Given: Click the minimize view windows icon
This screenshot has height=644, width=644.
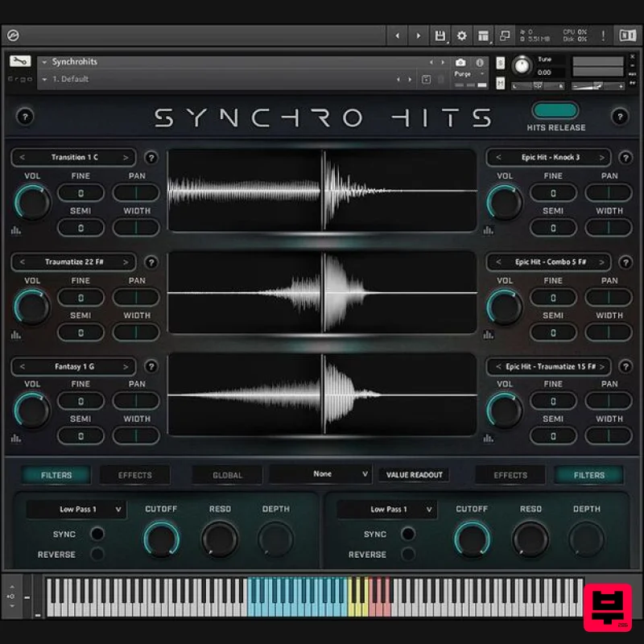Looking at the screenshot, I should click(505, 35).
